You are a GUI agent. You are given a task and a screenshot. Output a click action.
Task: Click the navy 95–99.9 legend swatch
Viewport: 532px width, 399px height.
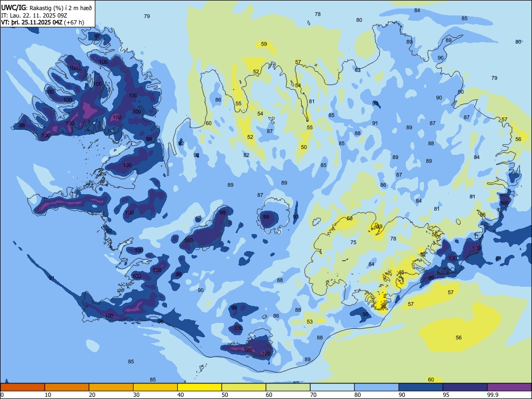465,387
